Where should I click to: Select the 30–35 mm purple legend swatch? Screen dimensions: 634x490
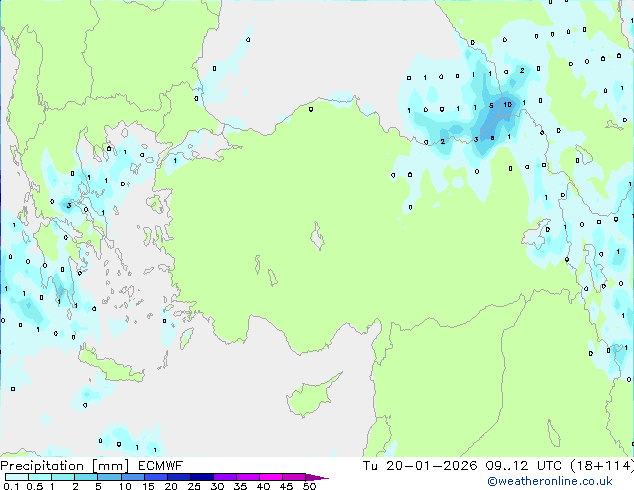(x=225, y=477)
